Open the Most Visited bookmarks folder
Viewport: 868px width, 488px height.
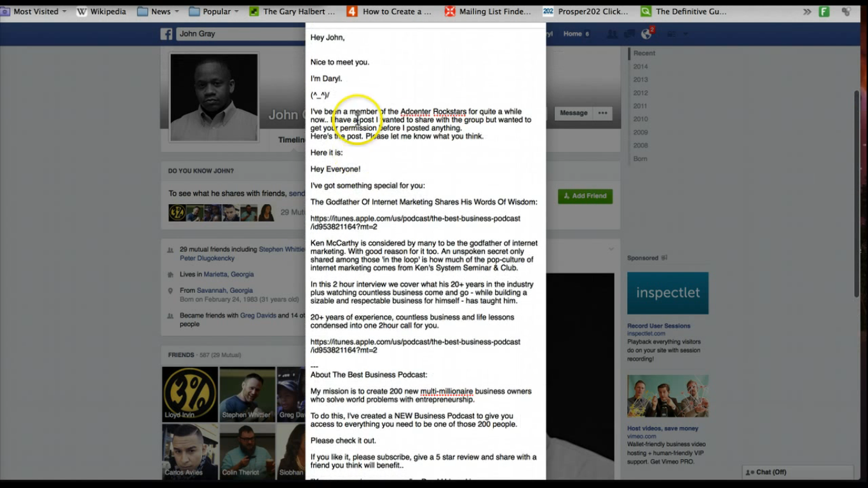click(x=34, y=11)
